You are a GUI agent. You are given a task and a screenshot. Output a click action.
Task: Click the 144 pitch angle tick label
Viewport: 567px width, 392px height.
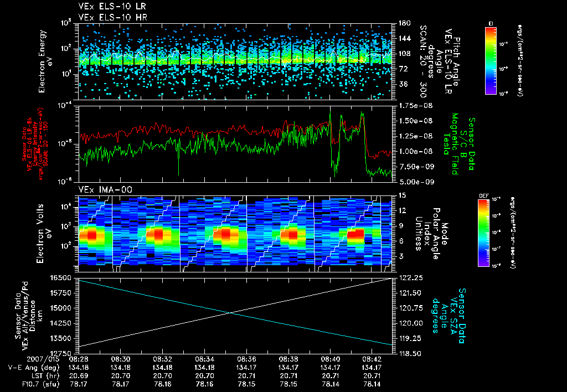coord(404,38)
